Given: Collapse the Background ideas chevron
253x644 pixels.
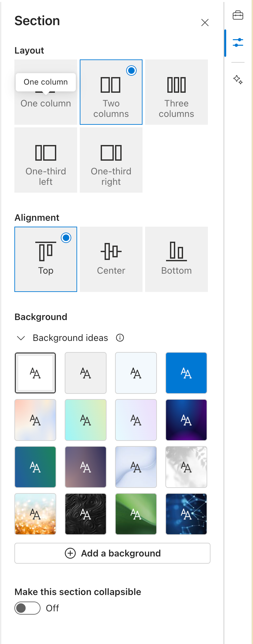Looking at the screenshot, I should coord(21,338).
